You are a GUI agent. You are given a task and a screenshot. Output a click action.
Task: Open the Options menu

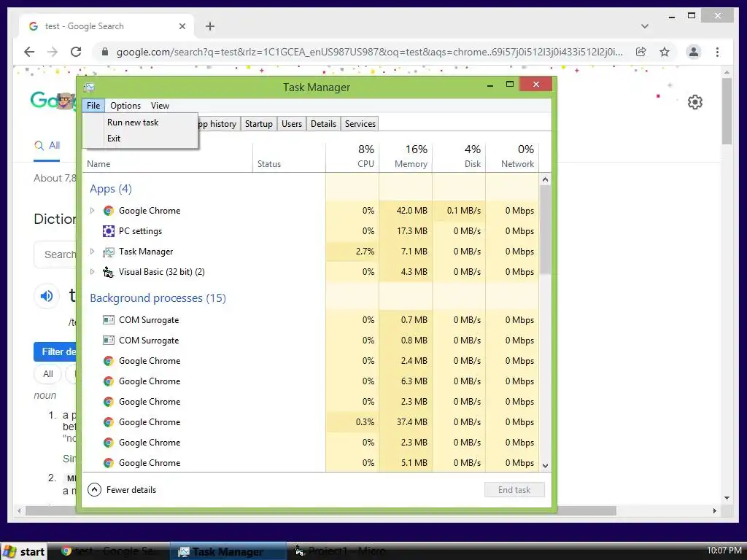(x=125, y=106)
